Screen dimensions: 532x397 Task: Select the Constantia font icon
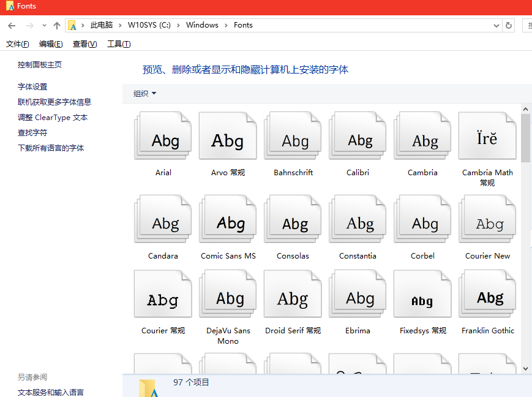pos(358,219)
